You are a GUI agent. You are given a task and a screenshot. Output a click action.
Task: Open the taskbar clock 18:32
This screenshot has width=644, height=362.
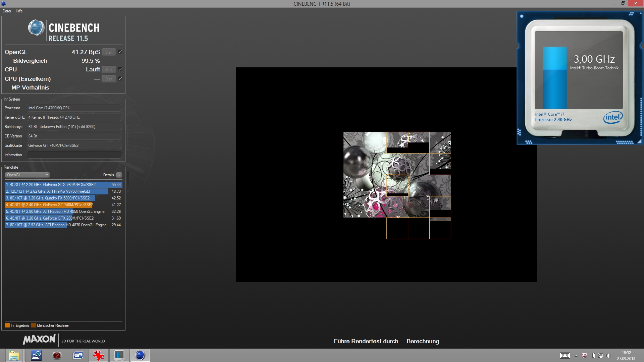point(626,356)
